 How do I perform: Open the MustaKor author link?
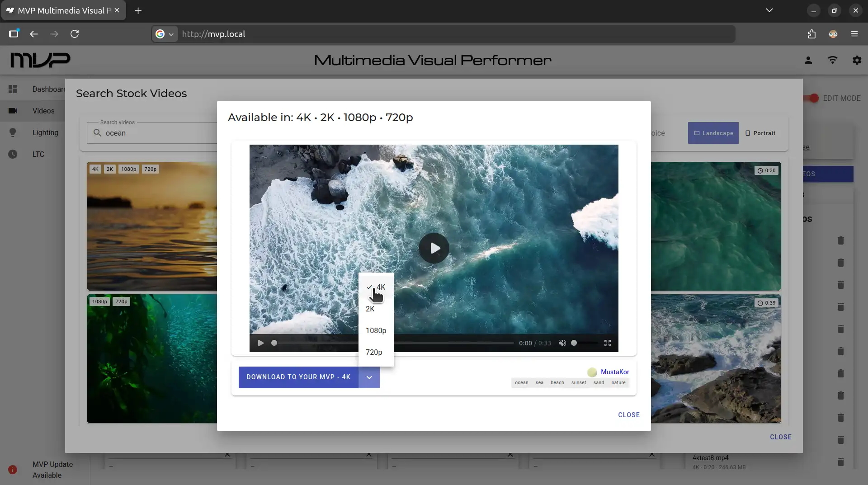[614, 372]
